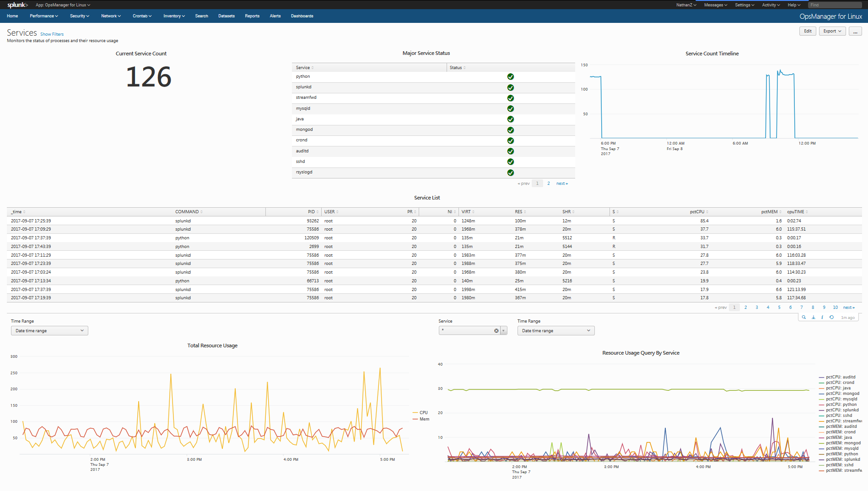868x491 pixels.
Task: Toggle pctMEM: sshd legend series
Action: 836,465
